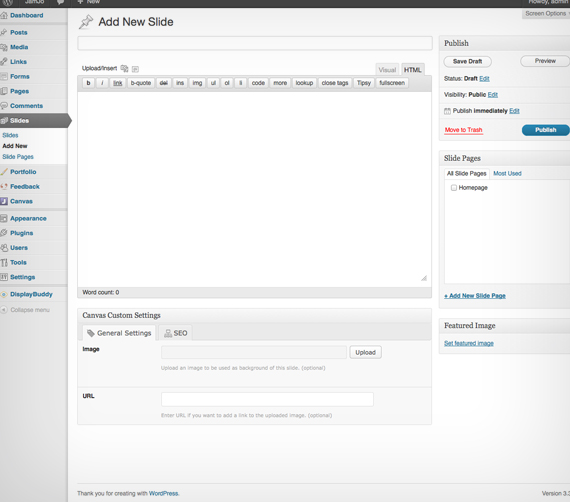This screenshot has width=570, height=502.
Task: Switch editor to HTML tab
Action: click(x=413, y=70)
